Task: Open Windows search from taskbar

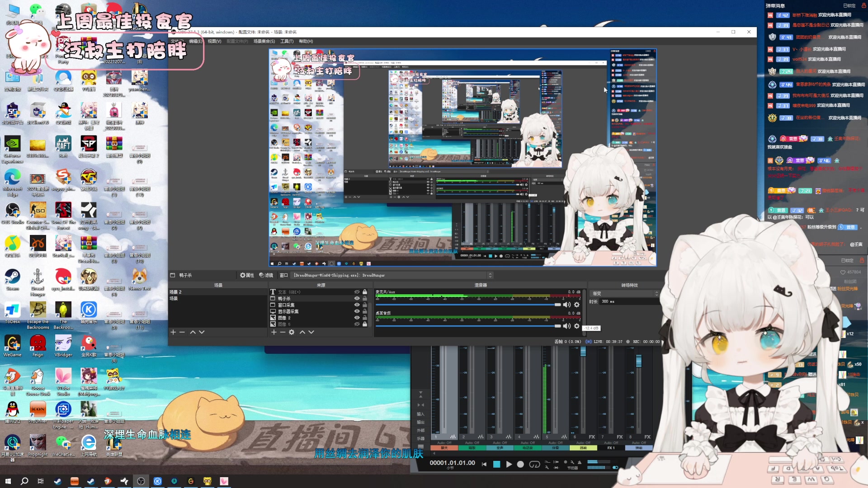Action: 24,481
